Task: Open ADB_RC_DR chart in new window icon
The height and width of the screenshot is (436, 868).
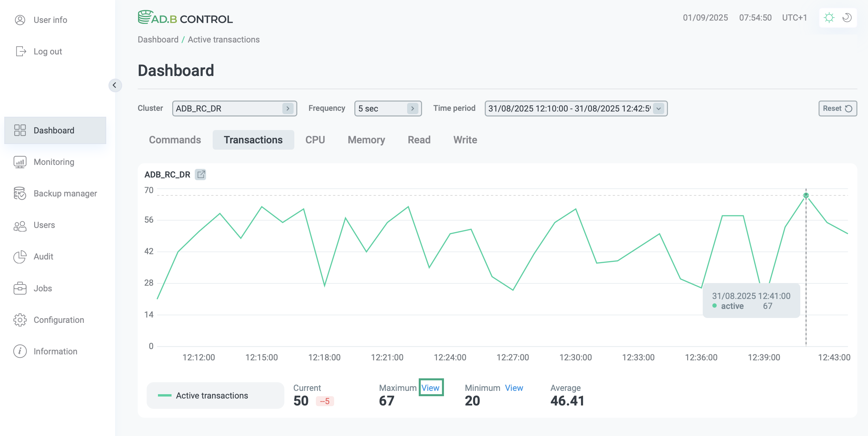Action: point(201,175)
